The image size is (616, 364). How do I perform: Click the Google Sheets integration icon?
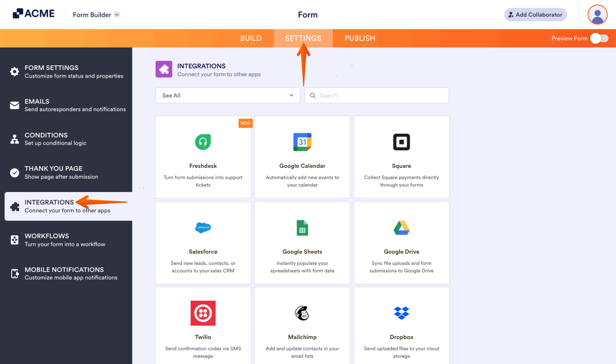302,228
